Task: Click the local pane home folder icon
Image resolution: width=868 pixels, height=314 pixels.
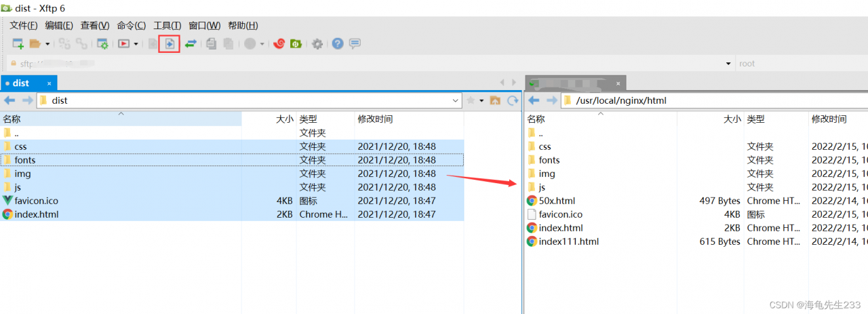Action: [495, 100]
